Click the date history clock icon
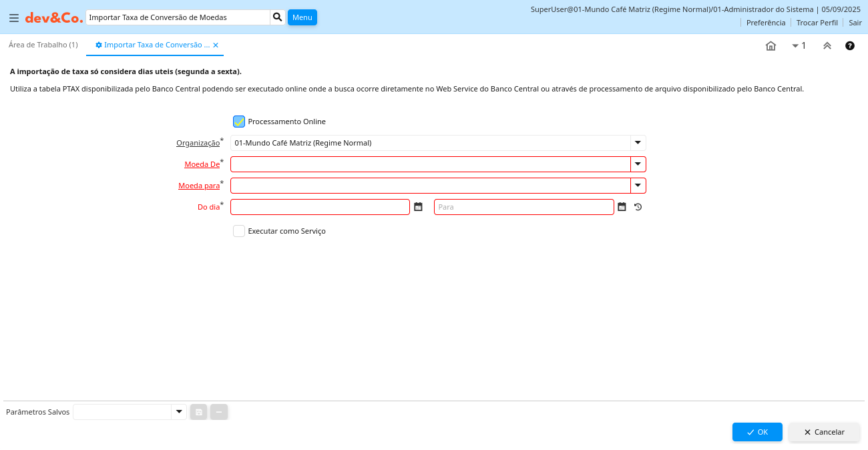The image size is (868, 450). tap(638, 207)
